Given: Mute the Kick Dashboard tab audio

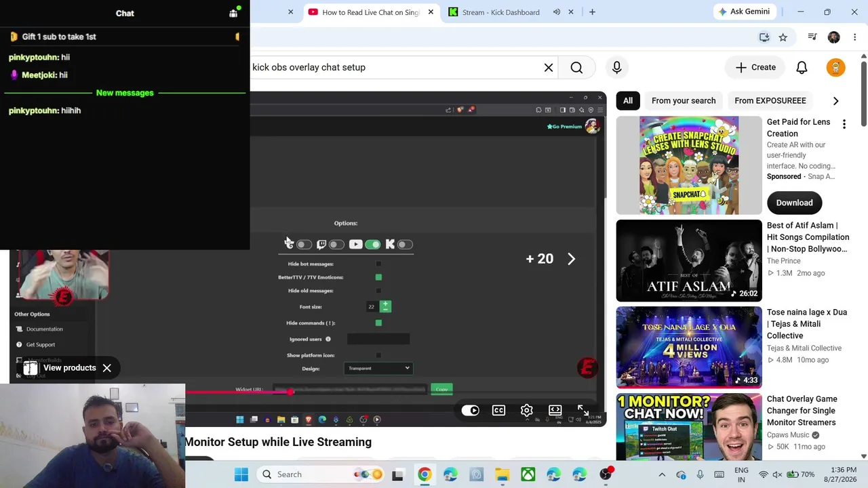Looking at the screenshot, I should tap(557, 12).
